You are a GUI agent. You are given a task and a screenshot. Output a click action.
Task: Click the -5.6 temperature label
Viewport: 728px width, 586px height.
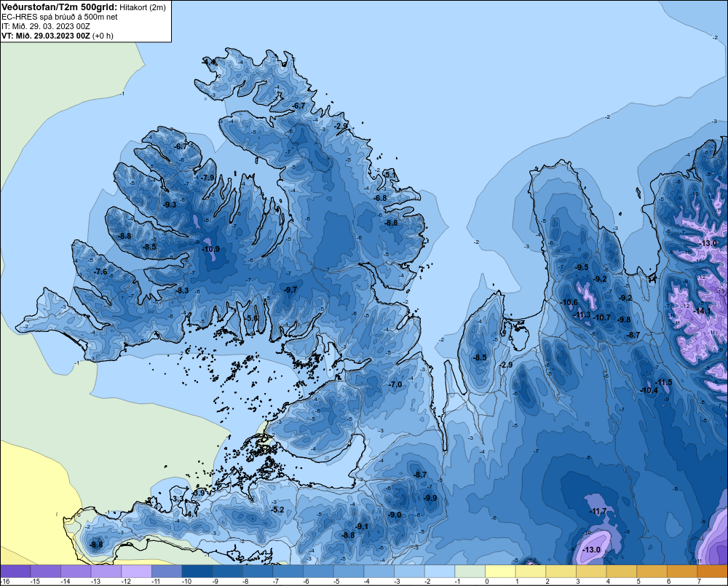(x=251, y=318)
